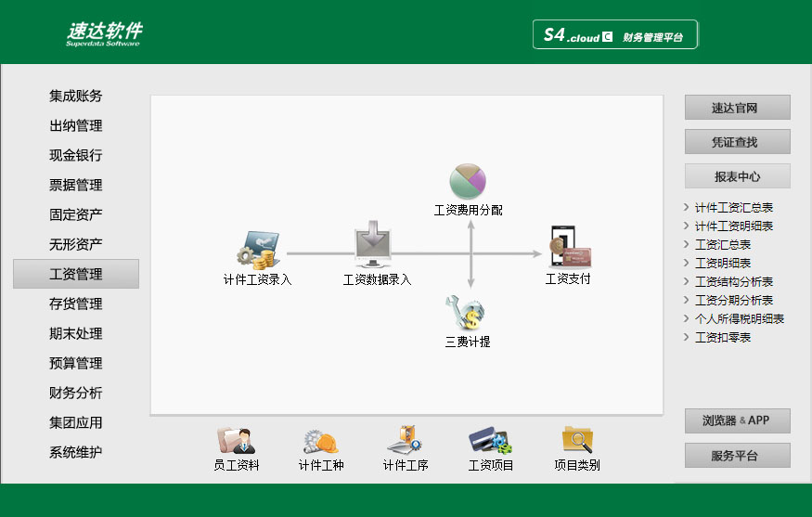Image resolution: width=812 pixels, height=517 pixels.
Task: Click the 计件工资录入 label text
Action: 257,279
